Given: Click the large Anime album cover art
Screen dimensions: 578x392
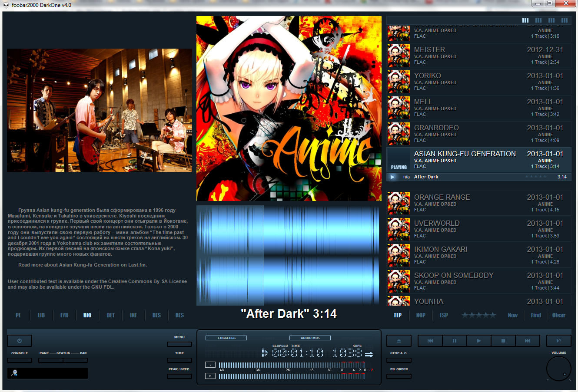Looking at the screenshot, I should click(x=289, y=109).
